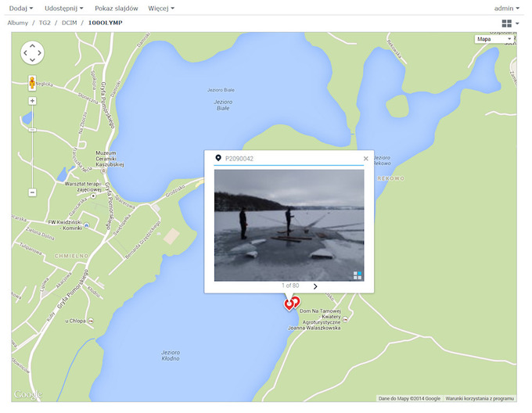532x413 pixels.
Task: Click the location pin icon in popup
Action: click(x=218, y=158)
